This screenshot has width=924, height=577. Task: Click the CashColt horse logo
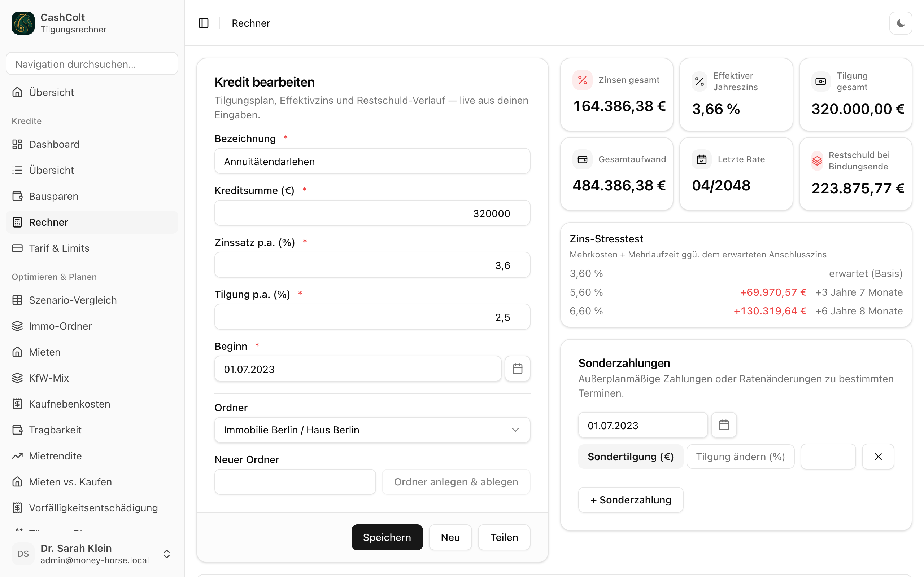click(x=23, y=23)
